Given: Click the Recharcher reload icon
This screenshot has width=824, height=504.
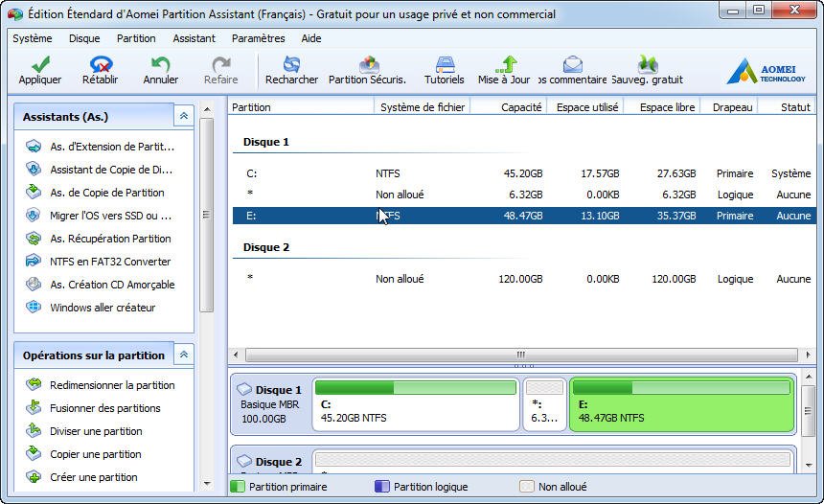Looking at the screenshot, I should [x=291, y=64].
